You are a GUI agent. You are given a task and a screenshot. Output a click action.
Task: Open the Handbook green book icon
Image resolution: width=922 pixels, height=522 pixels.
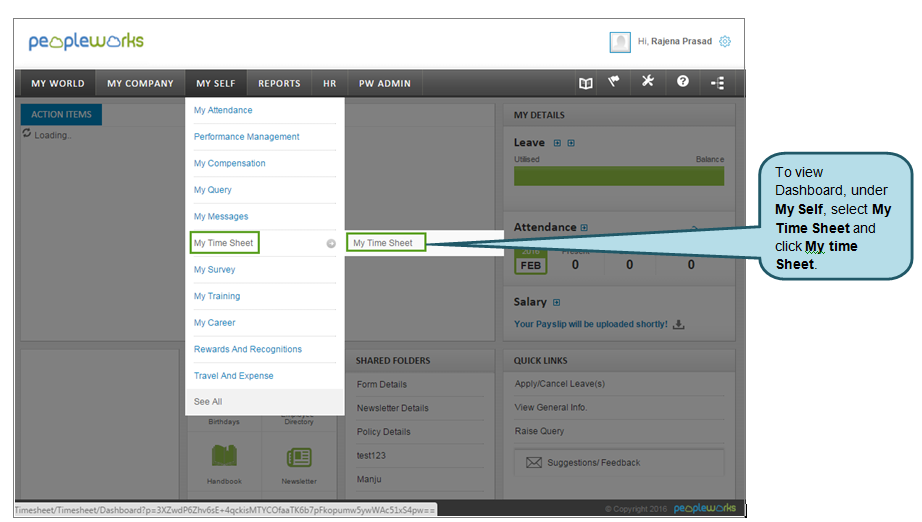[x=224, y=456]
